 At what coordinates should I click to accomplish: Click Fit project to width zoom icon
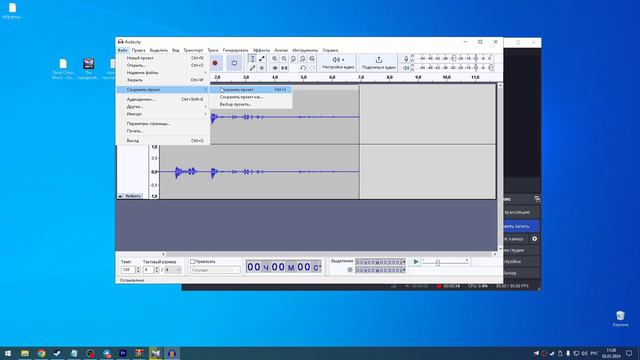pyautogui.click(x=303, y=59)
